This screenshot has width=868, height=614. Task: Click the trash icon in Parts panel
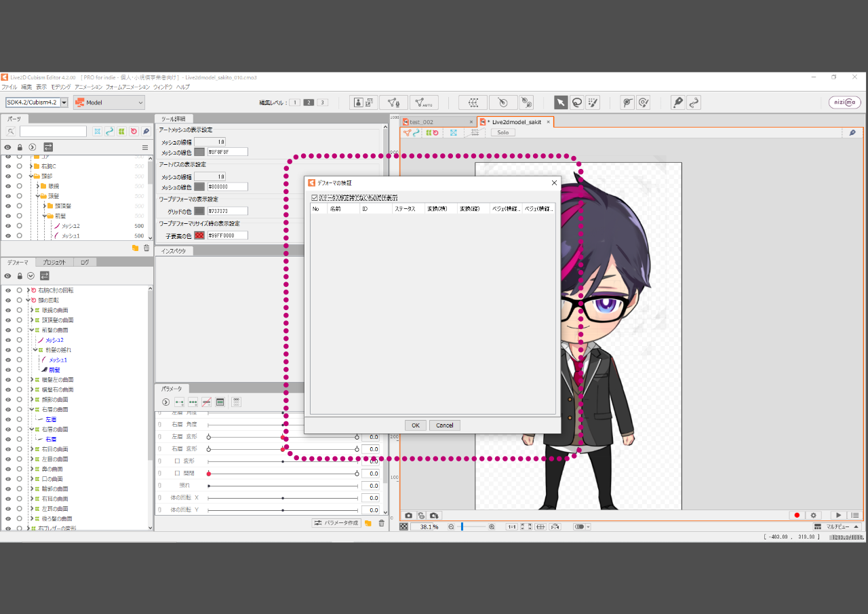[x=146, y=248]
